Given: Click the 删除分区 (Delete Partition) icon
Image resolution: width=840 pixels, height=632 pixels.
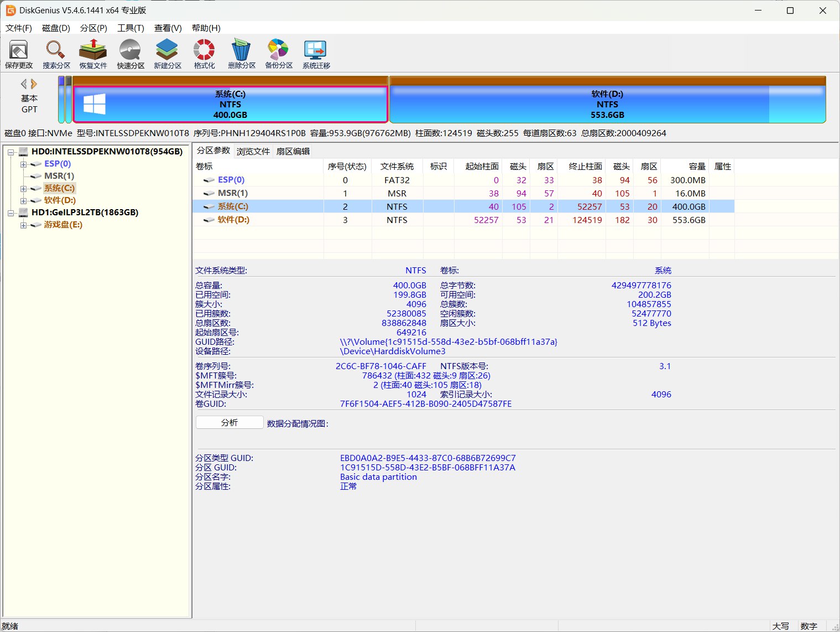Looking at the screenshot, I should pyautogui.click(x=241, y=53).
